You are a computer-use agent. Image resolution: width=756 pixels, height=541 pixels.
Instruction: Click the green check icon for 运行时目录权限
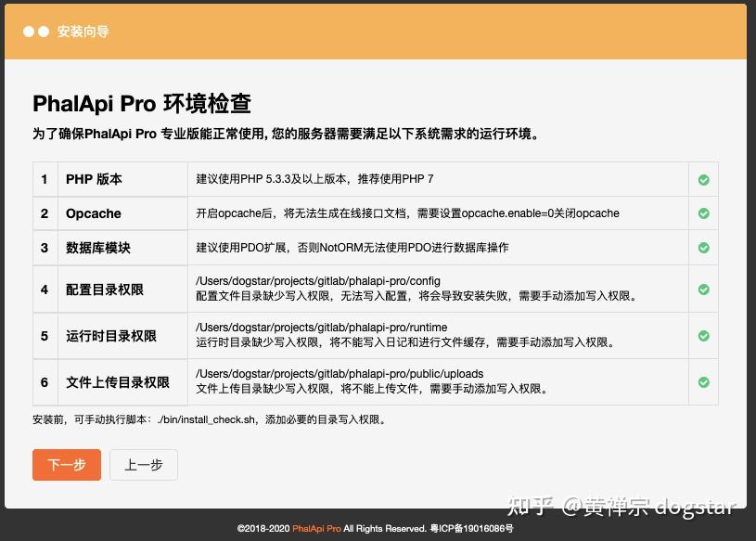(x=703, y=335)
